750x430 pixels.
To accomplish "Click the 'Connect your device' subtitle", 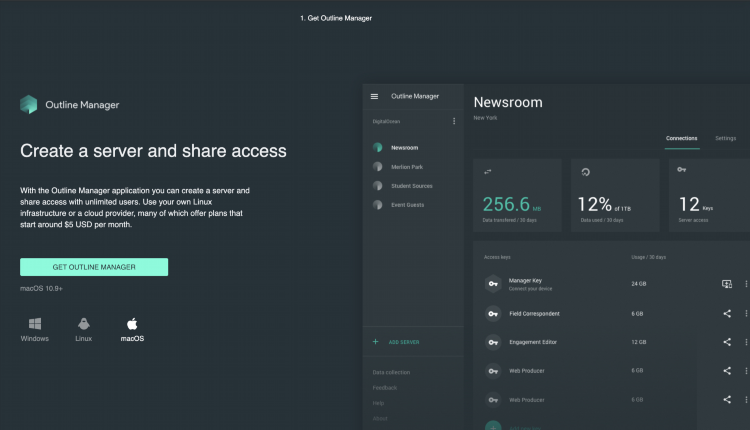I will click(530, 289).
